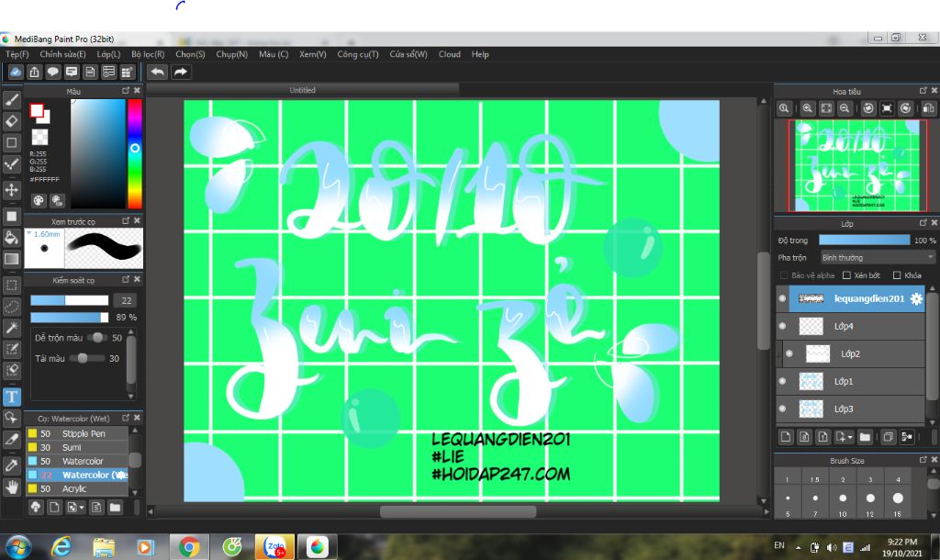Rotate canvas right in Navigator
940x560 pixels.
click(x=906, y=108)
